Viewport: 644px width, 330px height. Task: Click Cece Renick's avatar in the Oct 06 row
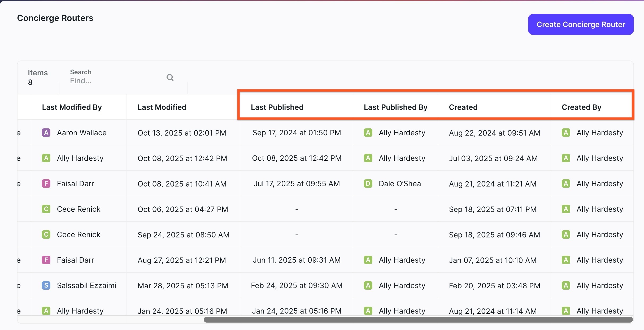[46, 209]
